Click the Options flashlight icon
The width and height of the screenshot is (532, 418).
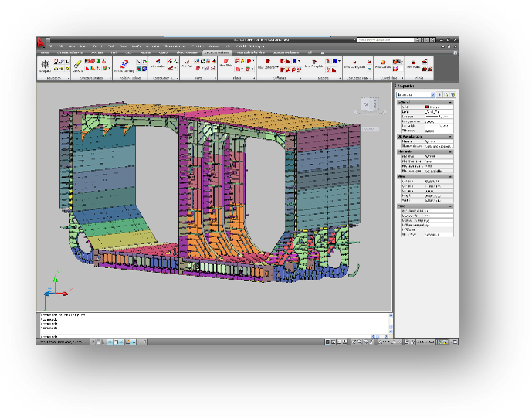pos(78,66)
